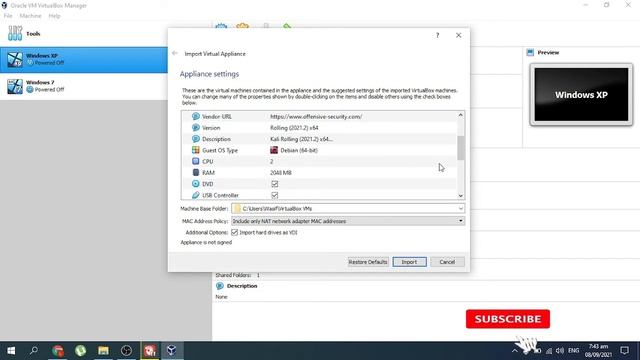Click the Version row icon
640x360 pixels.
(196, 128)
